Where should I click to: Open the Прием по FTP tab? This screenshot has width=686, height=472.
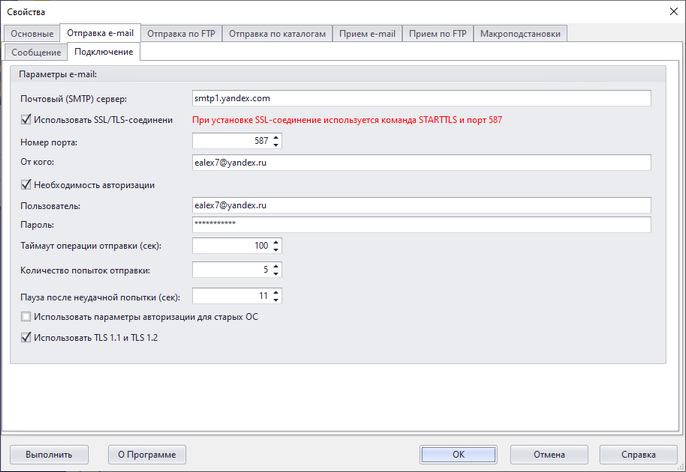point(438,34)
